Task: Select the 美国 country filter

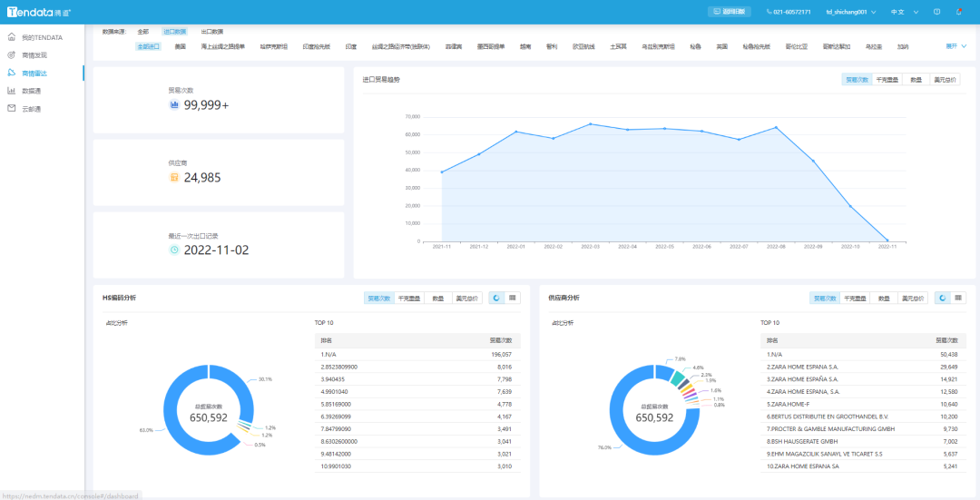Action: pos(180,46)
